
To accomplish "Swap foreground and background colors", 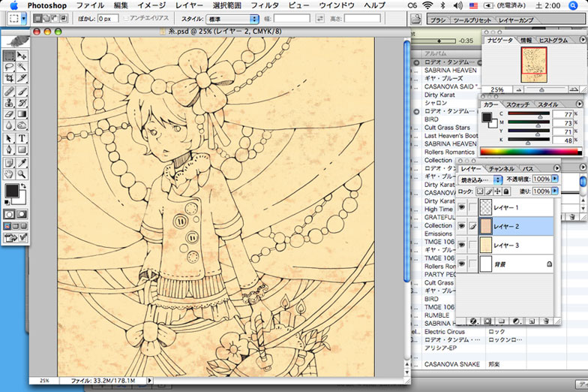I will [x=24, y=185].
